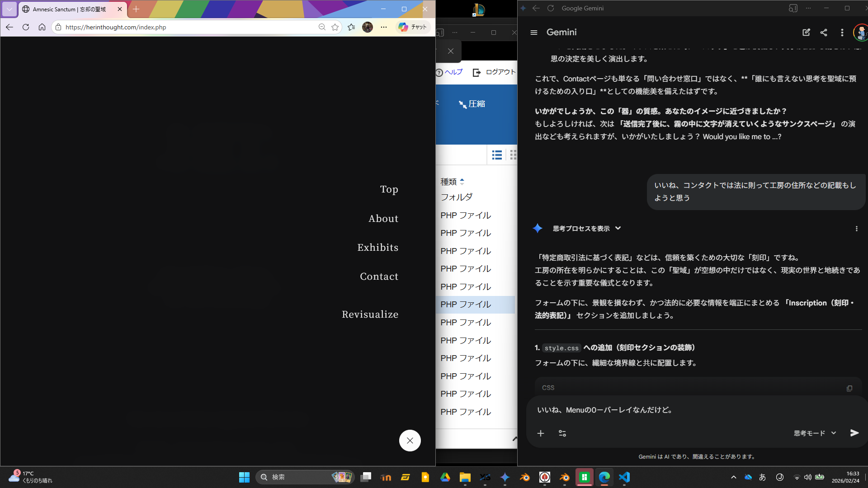Copy the CSS code block
This screenshot has width=868, height=488.
coord(849,388)
